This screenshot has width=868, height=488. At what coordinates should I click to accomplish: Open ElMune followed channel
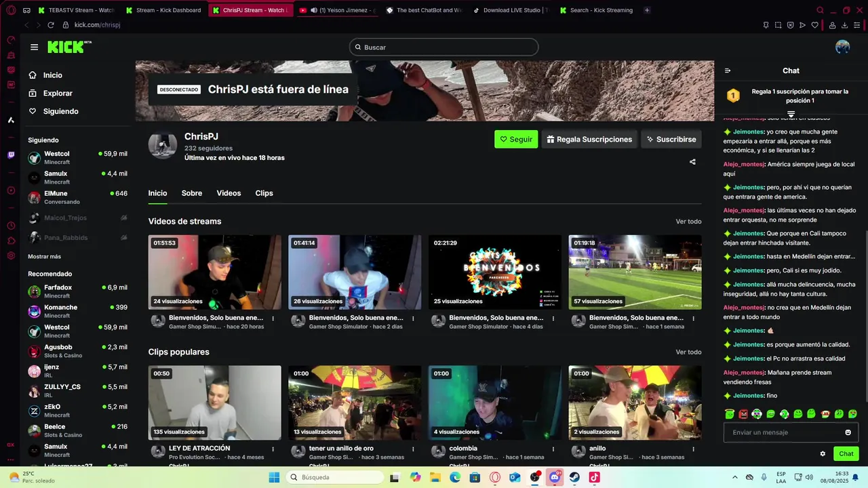point(78,197)
